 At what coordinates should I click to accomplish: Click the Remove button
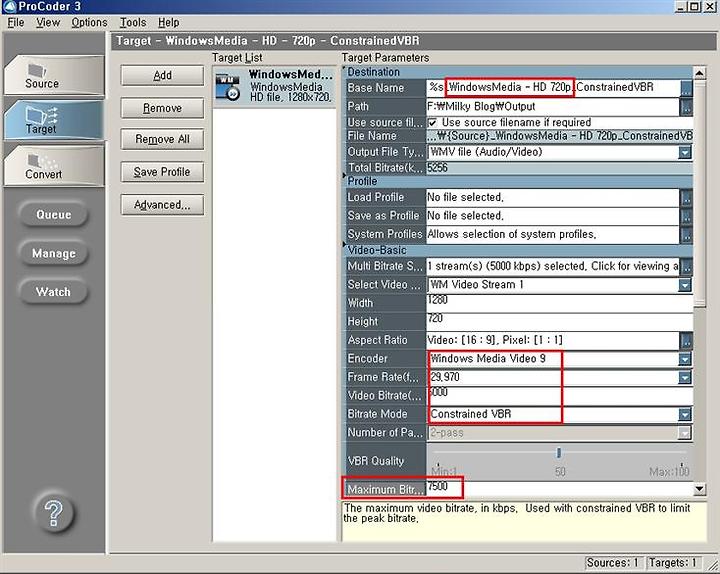coord(162,108)
